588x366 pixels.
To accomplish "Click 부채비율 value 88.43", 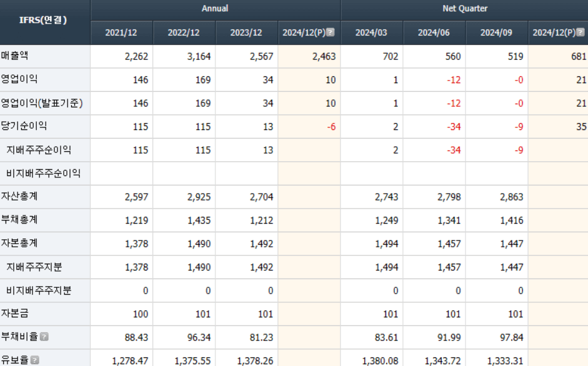I will point(136,337).
